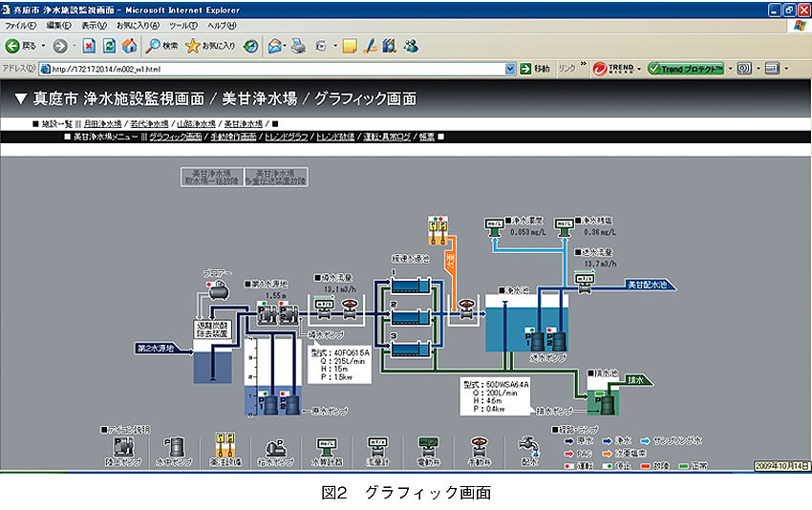
Task: Click the chemical injection equipment icon above the filter basins
Action: click(438, 226)
